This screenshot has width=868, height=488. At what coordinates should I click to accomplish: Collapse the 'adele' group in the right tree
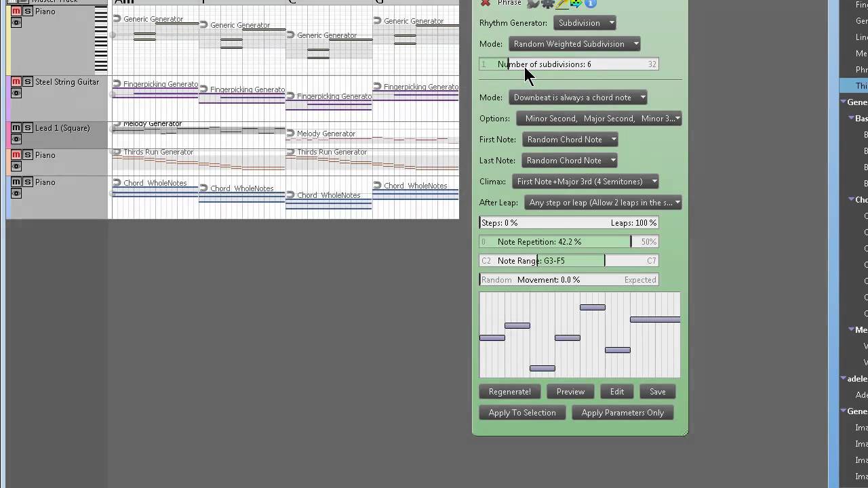click(844, 379)
